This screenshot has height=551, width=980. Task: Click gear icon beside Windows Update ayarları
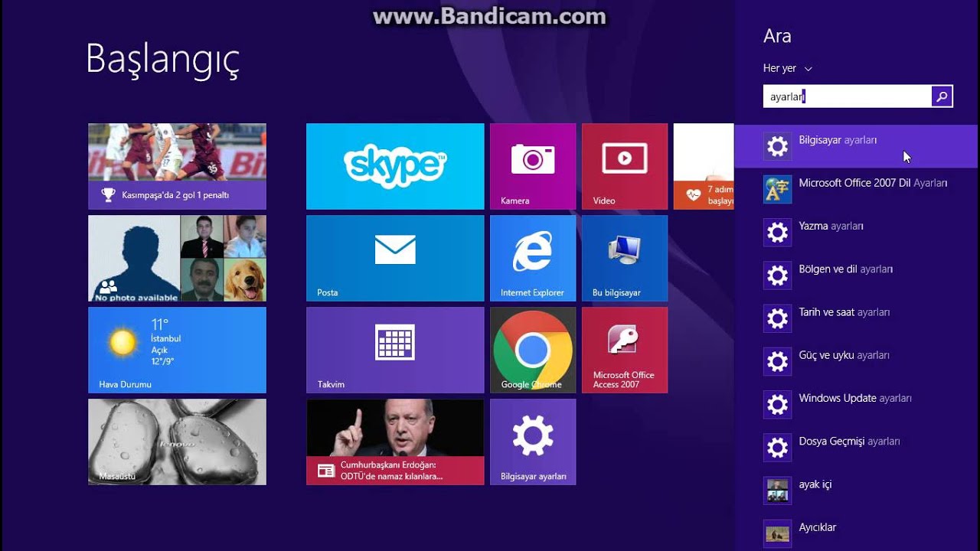pyautogui.click(x=777, y=404)
